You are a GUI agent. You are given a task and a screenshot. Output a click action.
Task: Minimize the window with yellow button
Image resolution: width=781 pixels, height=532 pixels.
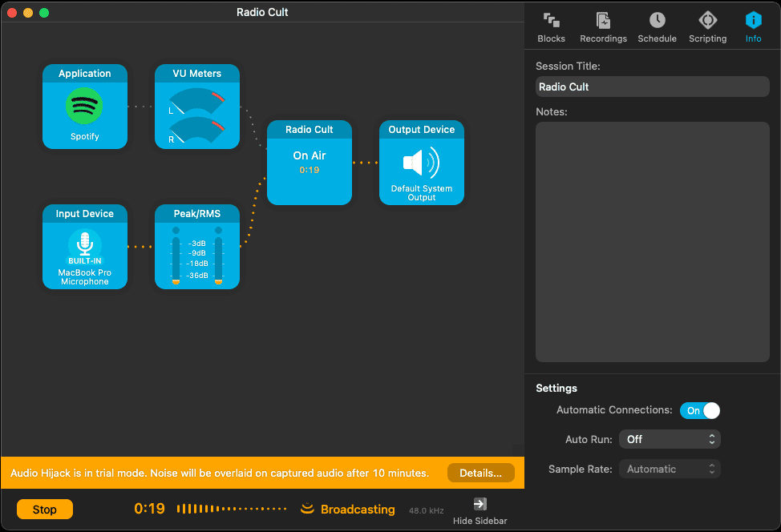coord(28,13)
